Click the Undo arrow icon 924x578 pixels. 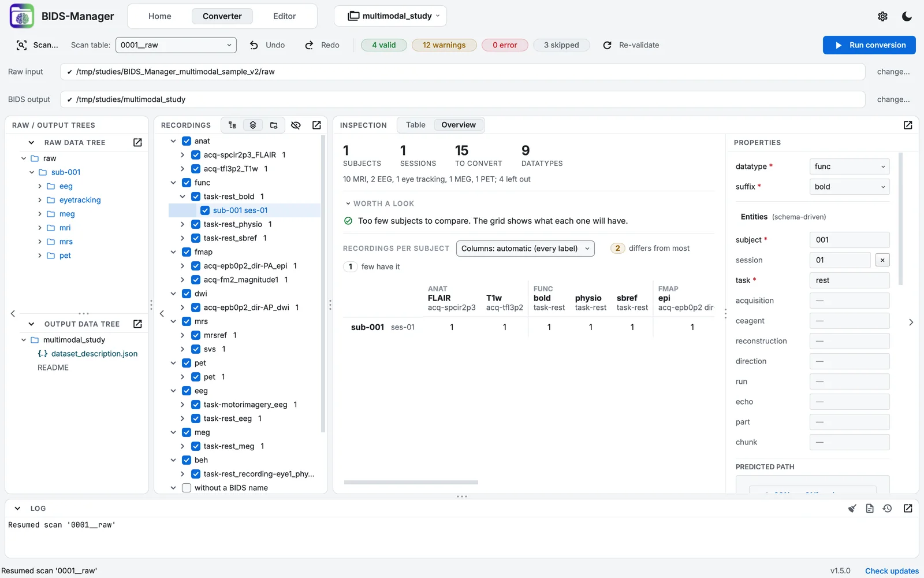click(254, 45)
